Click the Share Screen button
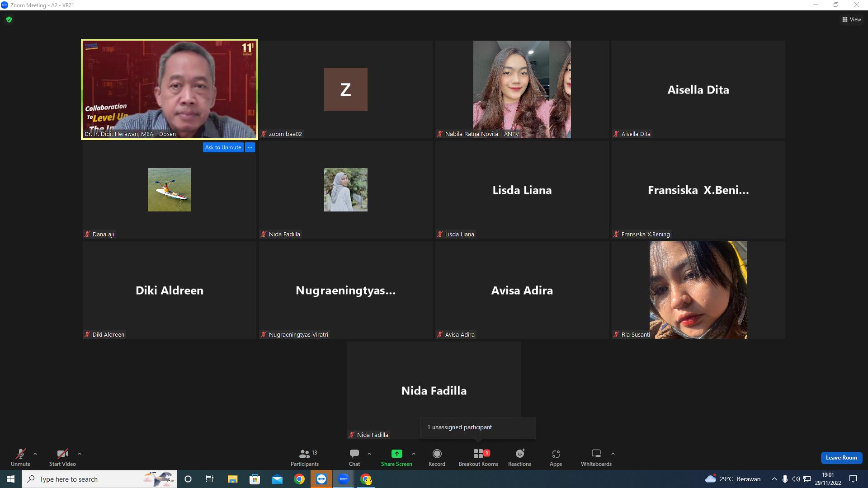868x488 pixels. tap(396, 457)
